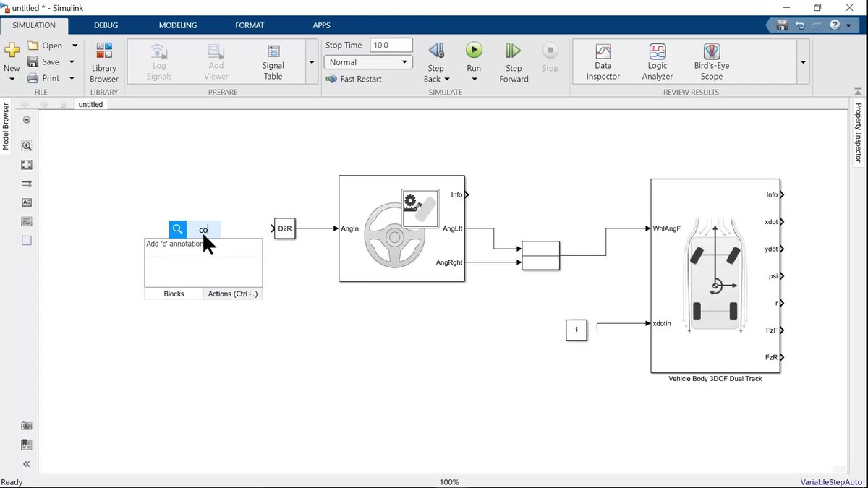Expand the Review Results gallery arrow

pos(804,62)
